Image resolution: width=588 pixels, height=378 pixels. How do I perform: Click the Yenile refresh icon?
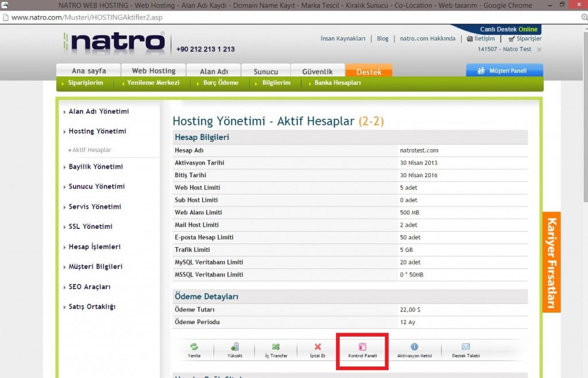coord(194,346)
